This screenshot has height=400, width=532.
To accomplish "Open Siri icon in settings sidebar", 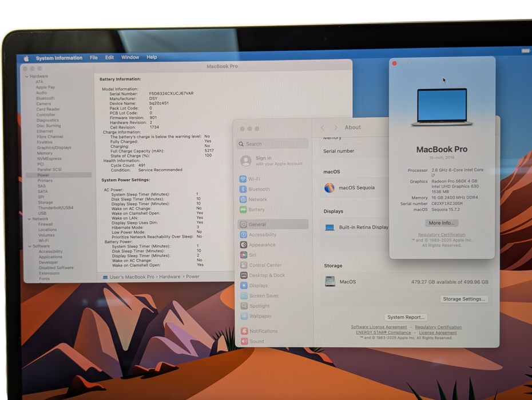I will 244,255.
